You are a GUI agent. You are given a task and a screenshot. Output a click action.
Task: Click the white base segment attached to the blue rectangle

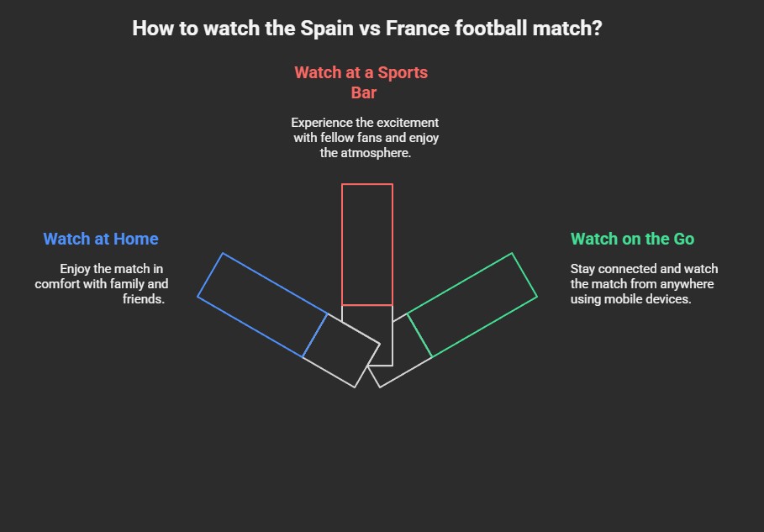pyautogui.click(x=341, y=350)
